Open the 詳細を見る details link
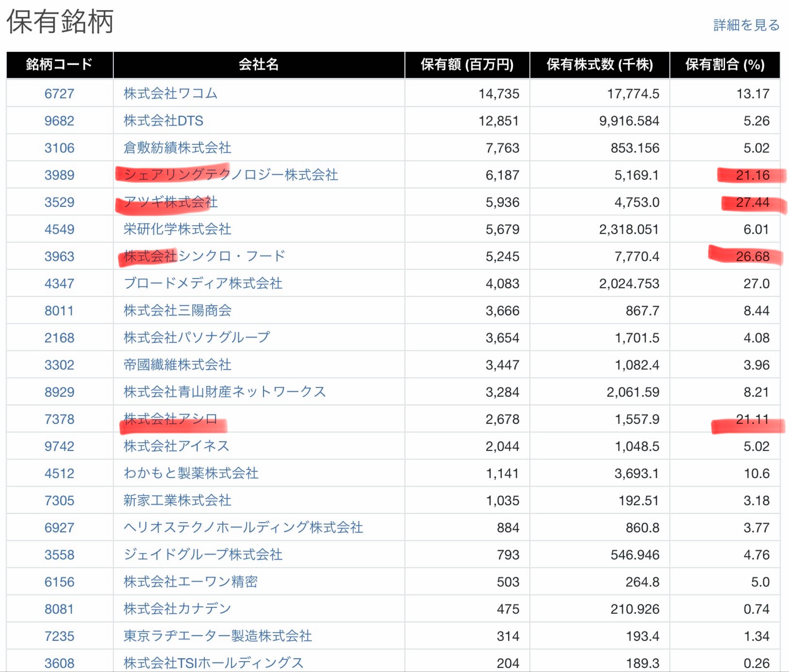This screenshot has width=789, height=672. click(746, 25)
